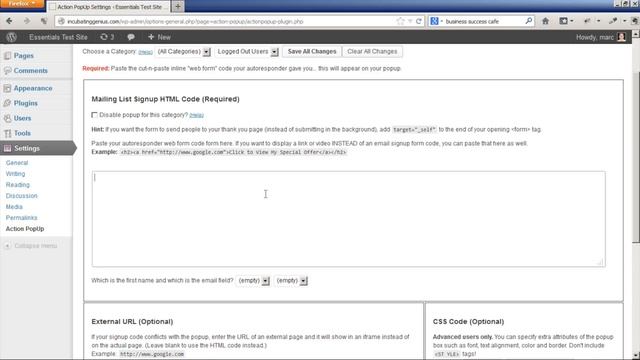Image resolution: width=640 pixels, height=360 pixels.
Task: Click inside the signup HTML code textarea
Action: click(x=349, y=219)
